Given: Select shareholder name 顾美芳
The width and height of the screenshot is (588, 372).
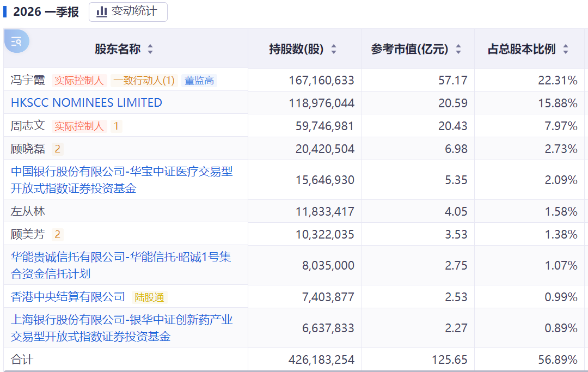Looking at the screenshot, I should (x=28, y=234).
